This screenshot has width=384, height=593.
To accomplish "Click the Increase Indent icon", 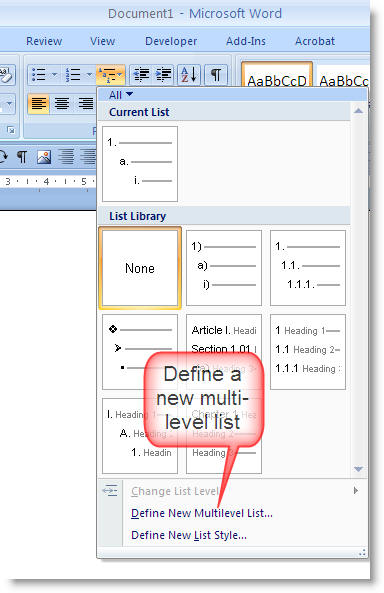I will tap(163, 75).
